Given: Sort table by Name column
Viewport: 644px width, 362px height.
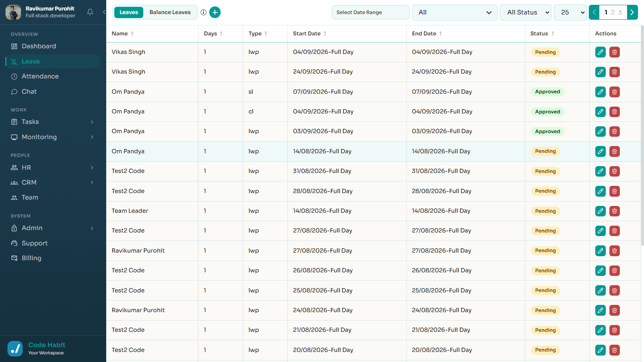Looking at the screenshot, I should pos(123,34).
